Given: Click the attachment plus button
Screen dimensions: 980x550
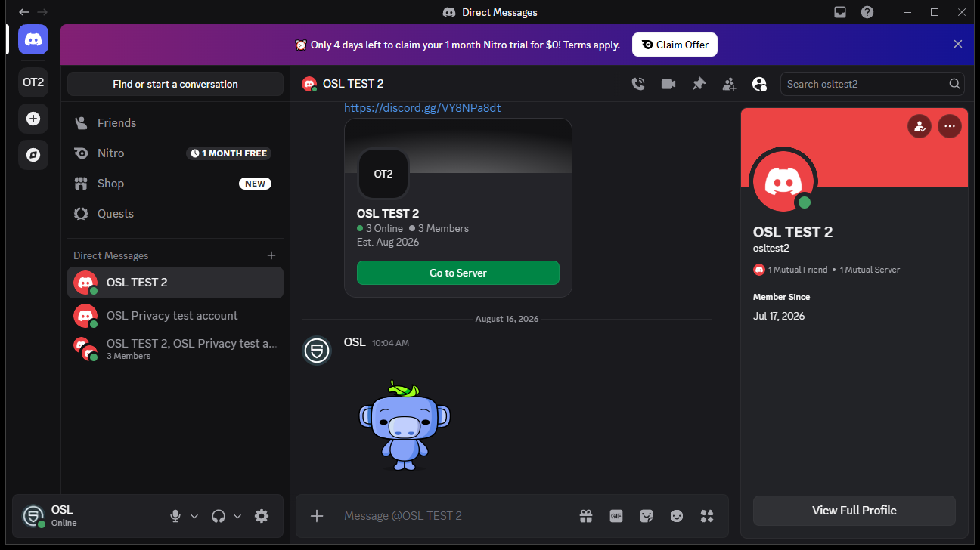Looking at the screenshot, I should (317, 516).
